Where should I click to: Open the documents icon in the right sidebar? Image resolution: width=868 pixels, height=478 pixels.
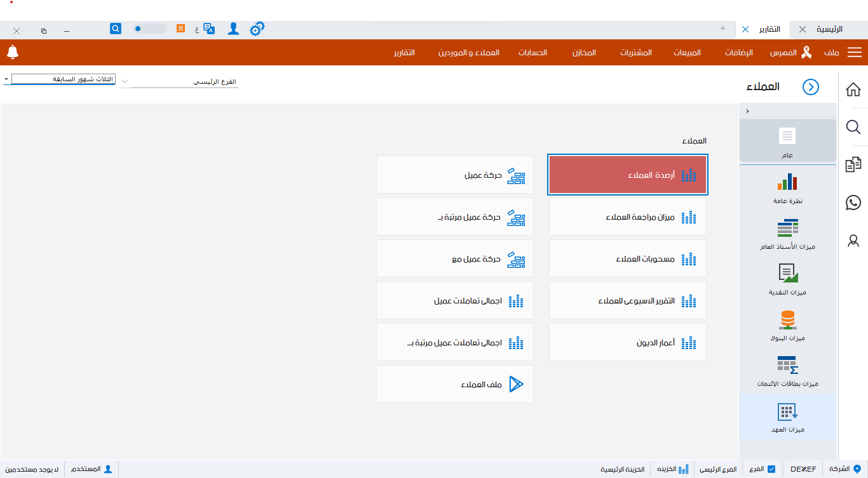click(x=853, y=165)
